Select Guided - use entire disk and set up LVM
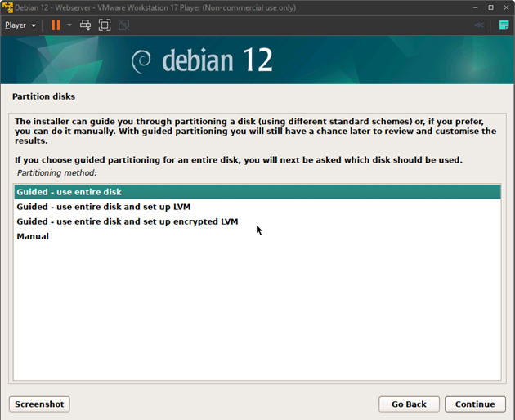Screen dimensions: 515x420 [257, 207]
